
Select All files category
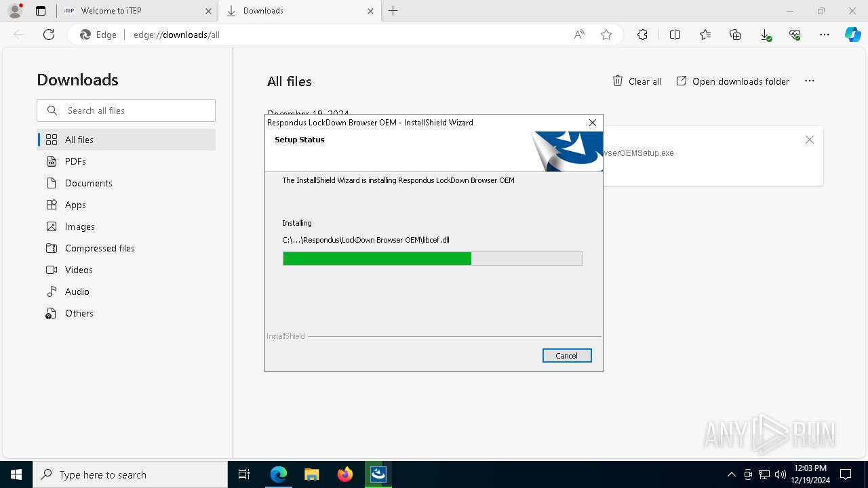pyautogui.click(x=126, y=140)
